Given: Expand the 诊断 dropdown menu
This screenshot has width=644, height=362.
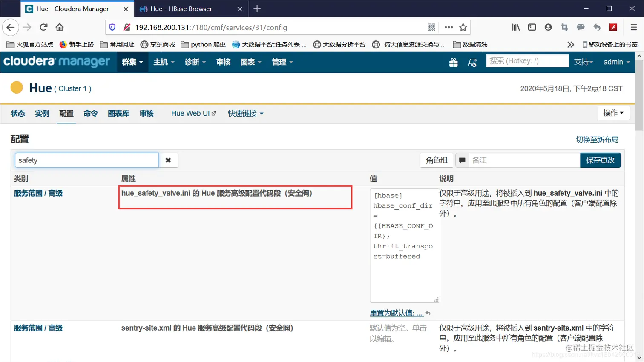Looking at the screenshot, I should click(x=195, y=62).
